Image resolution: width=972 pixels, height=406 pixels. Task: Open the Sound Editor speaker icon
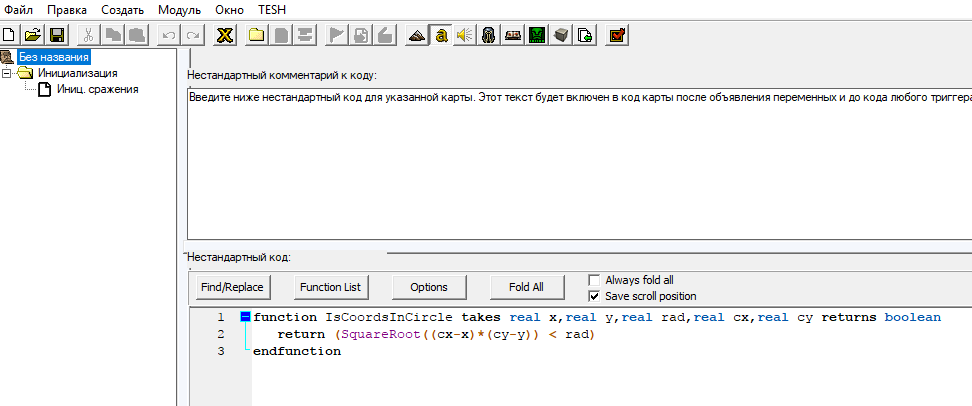click(x=464, y=35)
